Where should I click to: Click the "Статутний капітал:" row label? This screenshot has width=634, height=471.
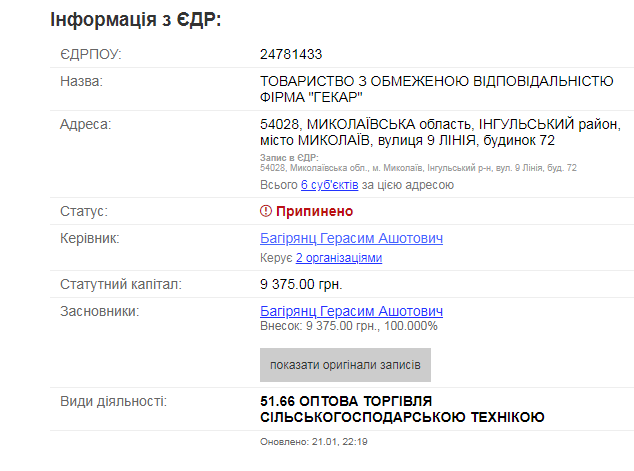click(x=121, y=285)
